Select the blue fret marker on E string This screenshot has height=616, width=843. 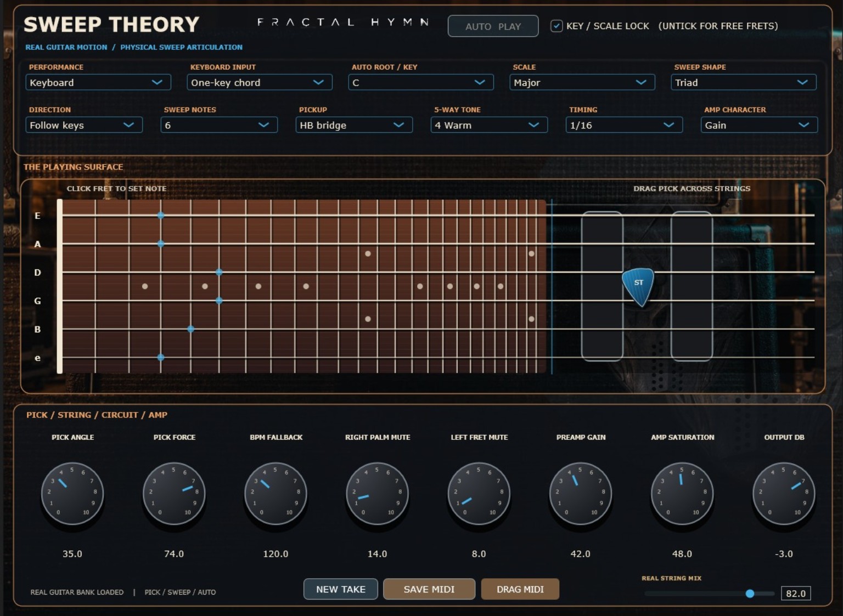(x=161, y=216)
